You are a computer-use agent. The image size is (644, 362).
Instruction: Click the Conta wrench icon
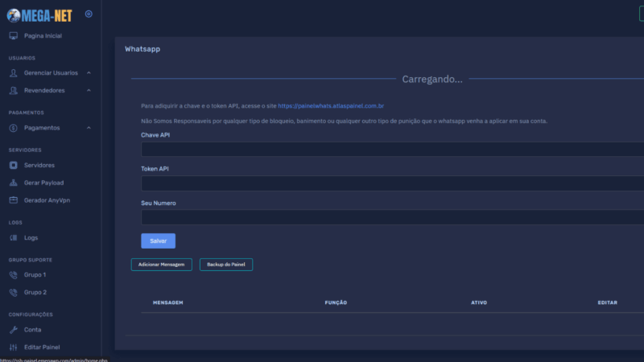click(14, 330)
